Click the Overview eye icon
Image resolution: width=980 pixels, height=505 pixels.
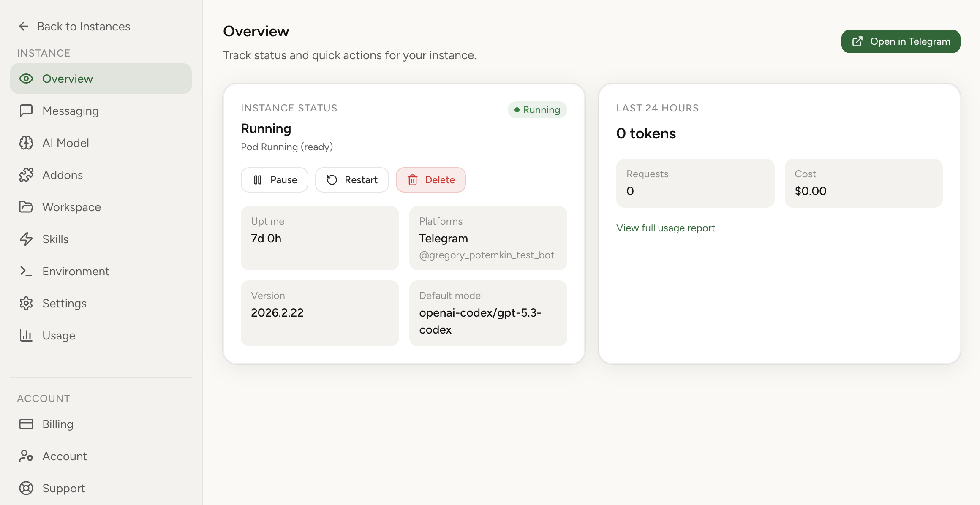pyautogui.click(x=26, y=79)
